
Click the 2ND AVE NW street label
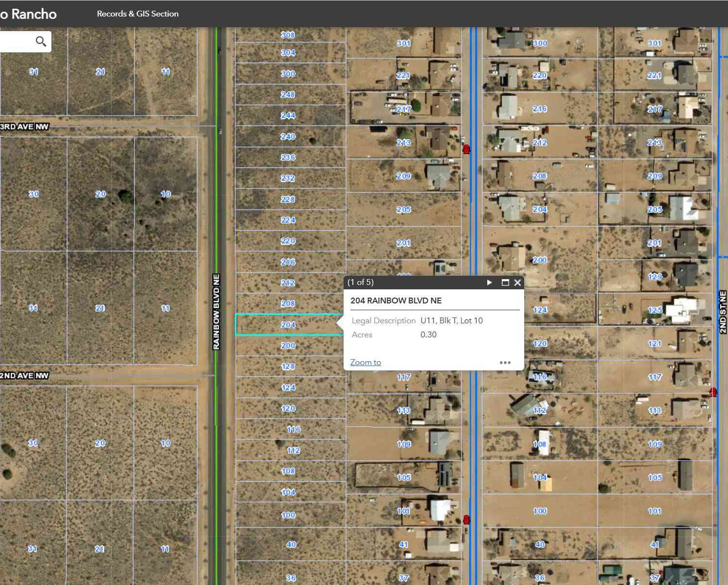tap(24, 376)
